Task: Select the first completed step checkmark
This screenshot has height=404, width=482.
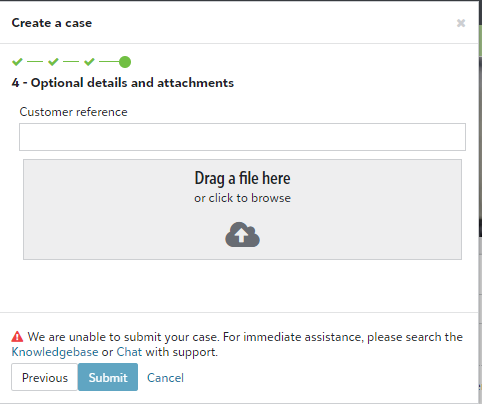Action: pos(17,62)
